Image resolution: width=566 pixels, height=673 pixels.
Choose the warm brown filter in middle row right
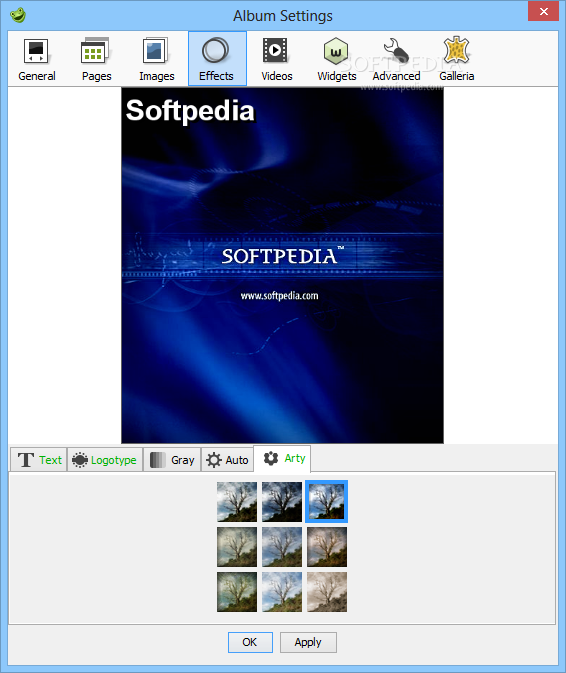pyautogui.click(x=327, y=547)
